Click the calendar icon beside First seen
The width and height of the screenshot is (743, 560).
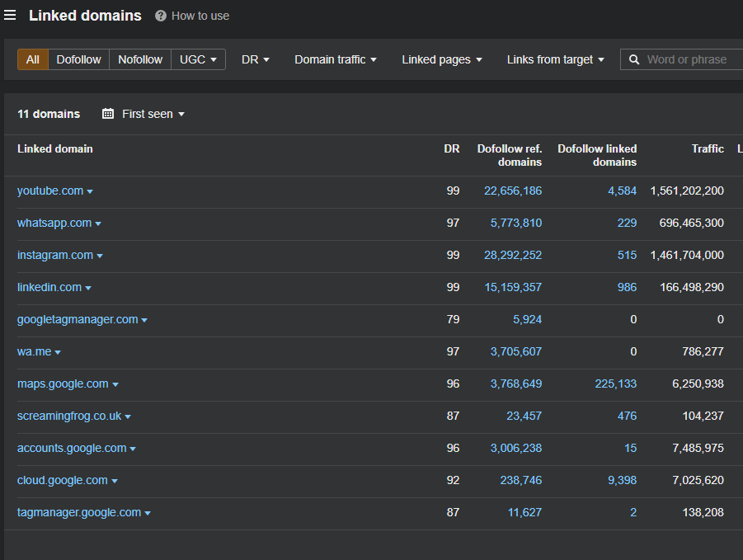pyautogui.click(x=108, y=114)
